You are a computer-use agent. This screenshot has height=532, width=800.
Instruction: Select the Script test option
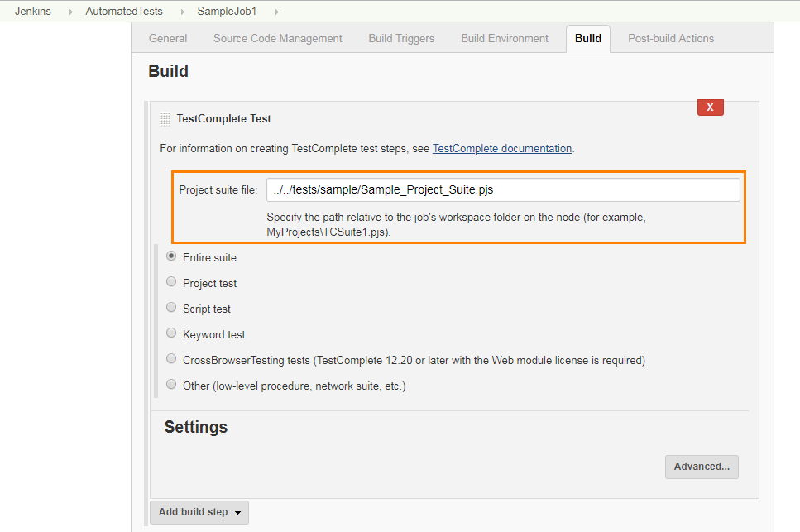[x=170, y=308]
